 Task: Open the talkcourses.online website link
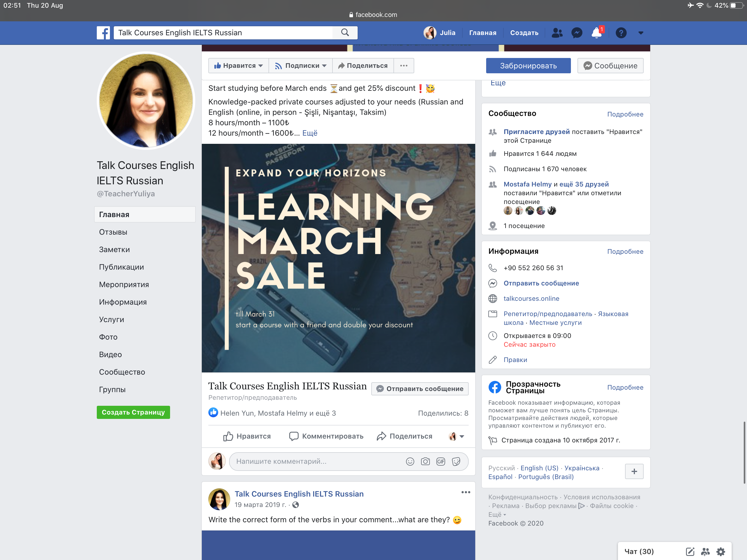click(x=532, y=299)
